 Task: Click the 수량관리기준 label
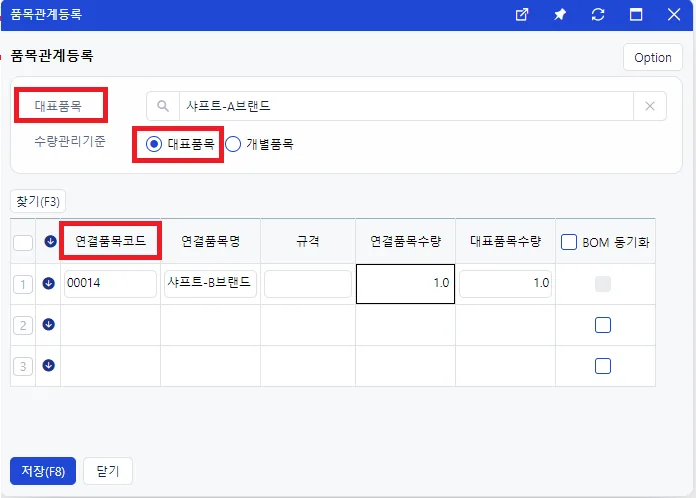(70, 142)
